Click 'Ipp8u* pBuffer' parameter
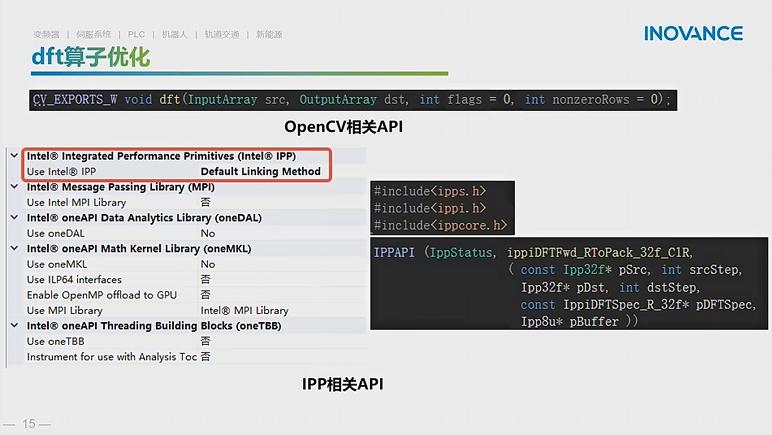Image resolution: width=772 pixels, height=435 pixels. (570, 322)
